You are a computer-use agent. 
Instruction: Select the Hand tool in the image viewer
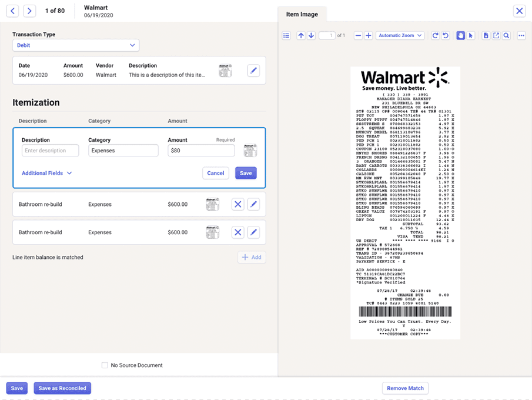tap(460, 35)
